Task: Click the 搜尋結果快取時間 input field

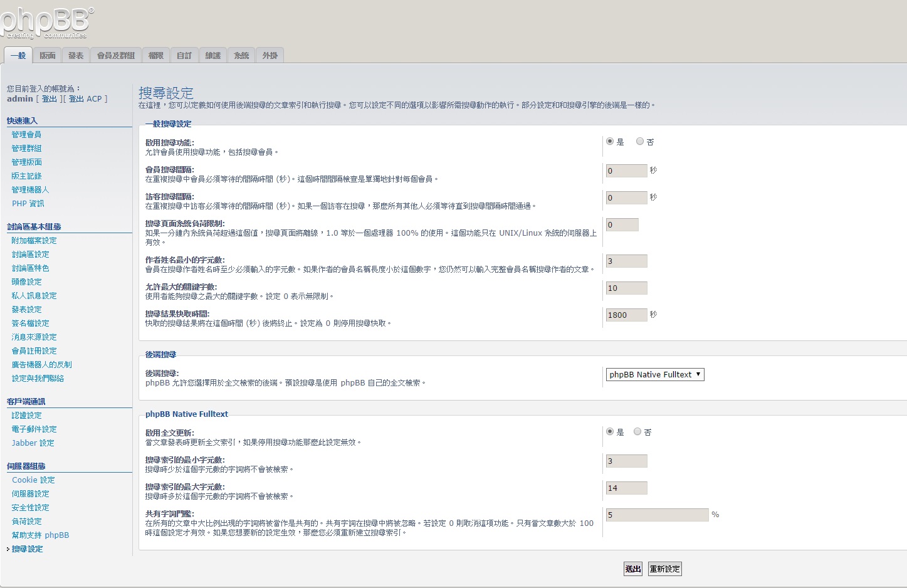Action: pyautogui.click(x=626, y=315)
